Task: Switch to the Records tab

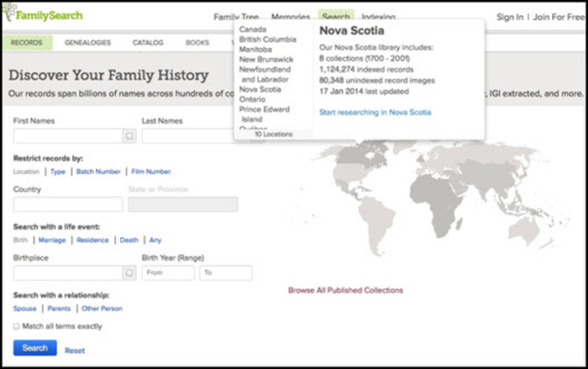Action: [x=27, y=42]
